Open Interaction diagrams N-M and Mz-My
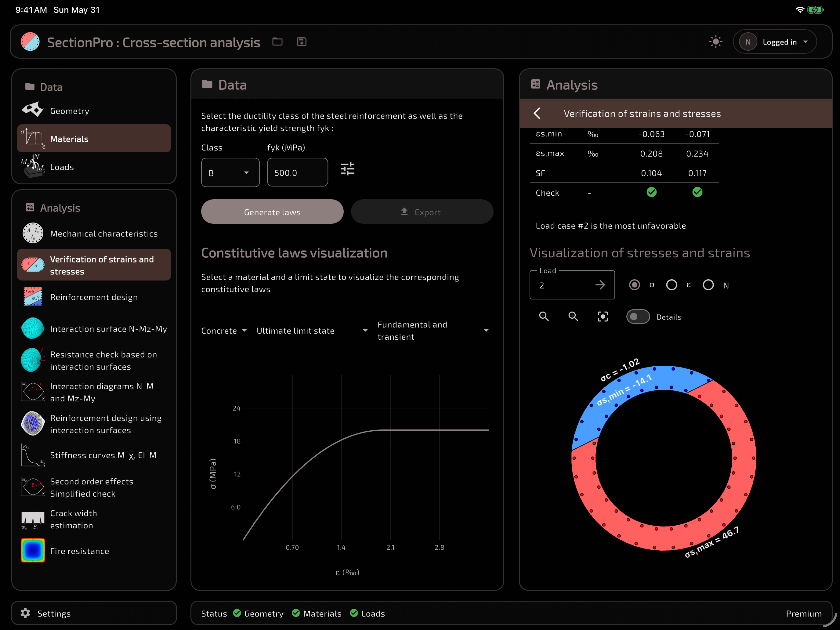This screenshot has width=840, height=630. pos(94,392)
